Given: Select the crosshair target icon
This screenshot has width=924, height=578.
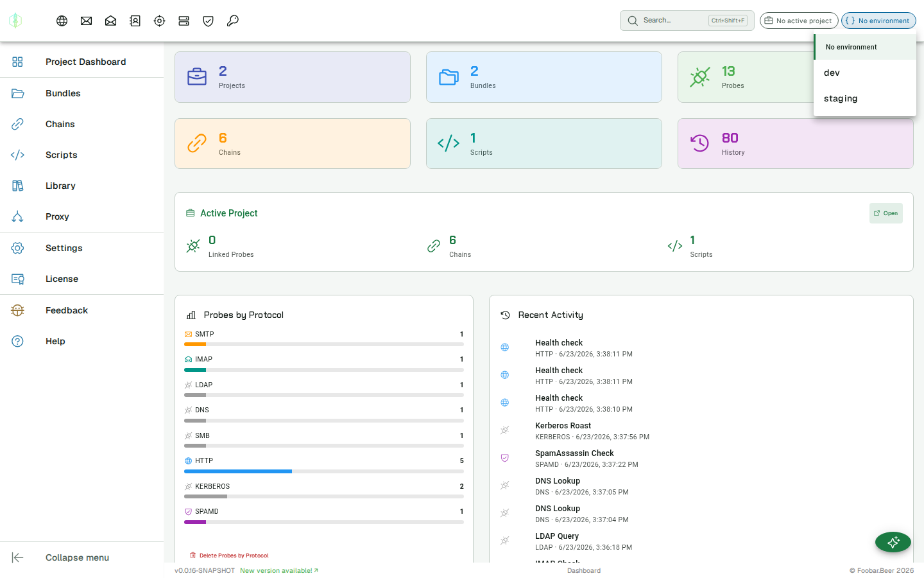Looking at the screenshot, I should (160, 21).
